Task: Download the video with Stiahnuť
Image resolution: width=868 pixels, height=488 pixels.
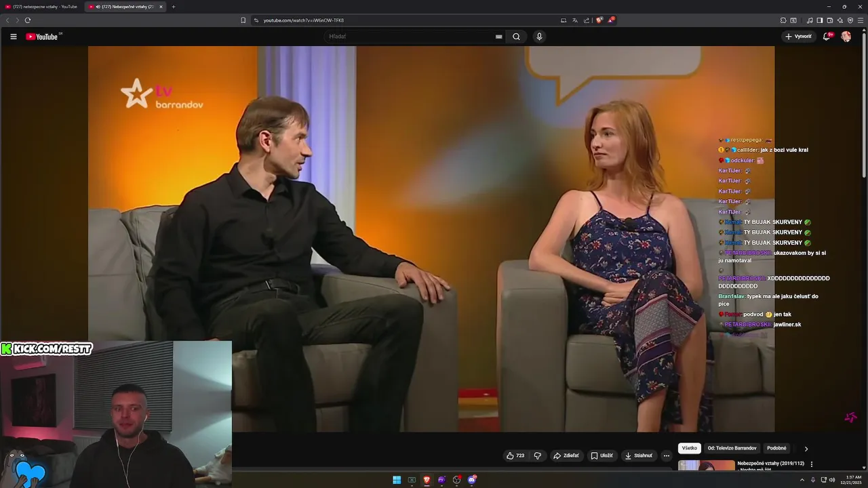Action: point(638,455)
